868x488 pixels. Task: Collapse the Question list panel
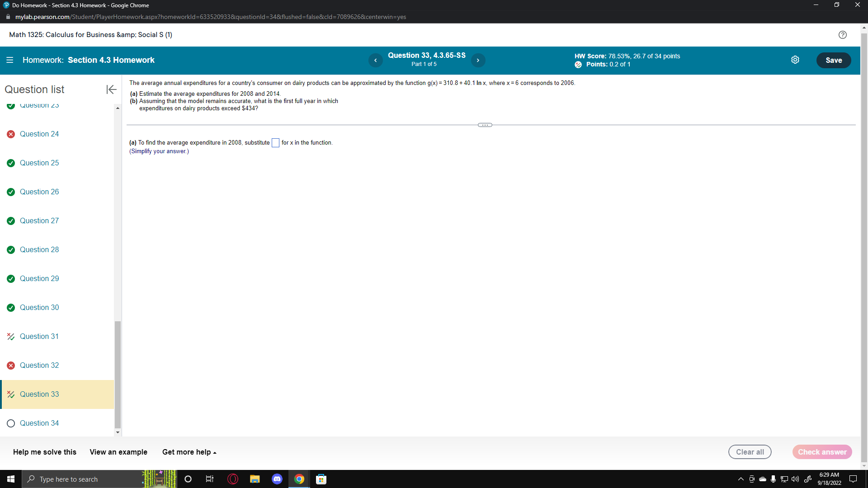(x=111, y=89)
